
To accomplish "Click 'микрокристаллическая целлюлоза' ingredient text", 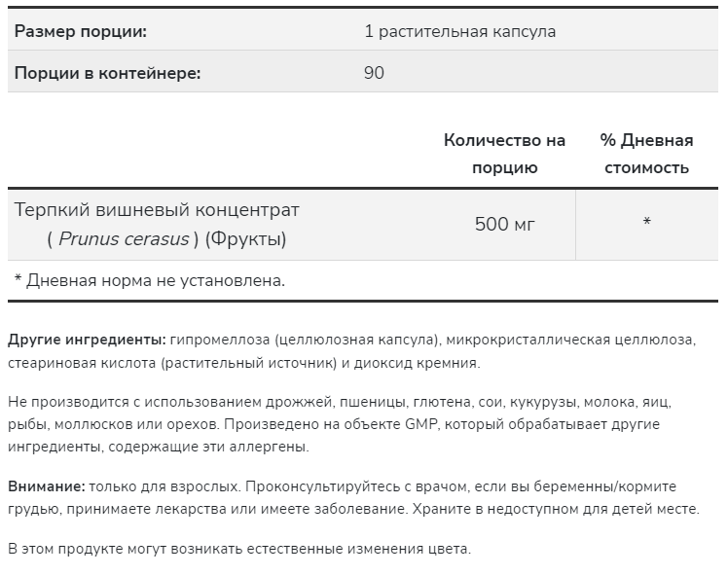I will click(x=569, y=340).
